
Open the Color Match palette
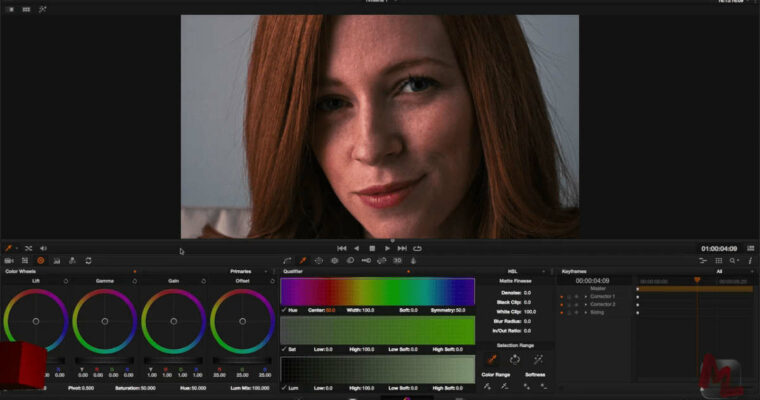point(25,261)
